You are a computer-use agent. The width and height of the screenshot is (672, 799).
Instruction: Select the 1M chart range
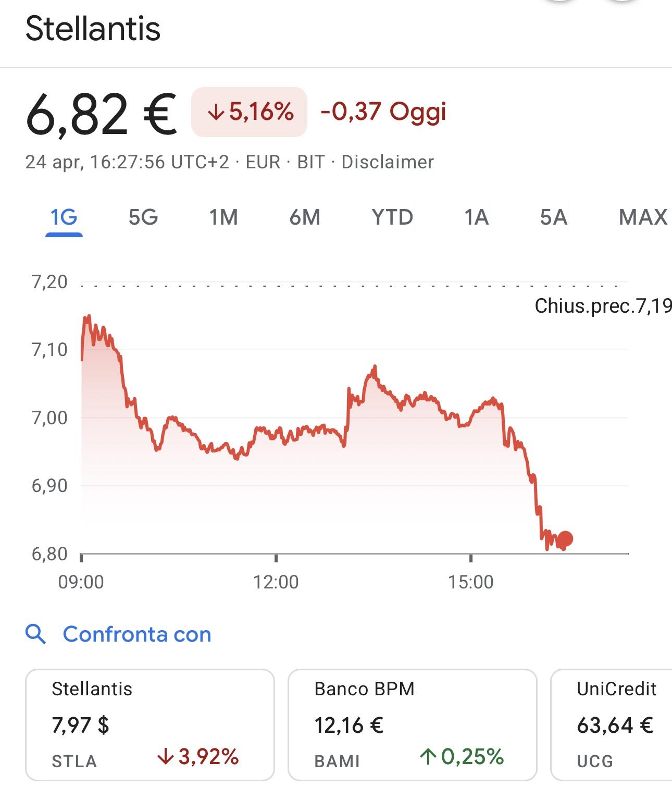tap(223, 217)
